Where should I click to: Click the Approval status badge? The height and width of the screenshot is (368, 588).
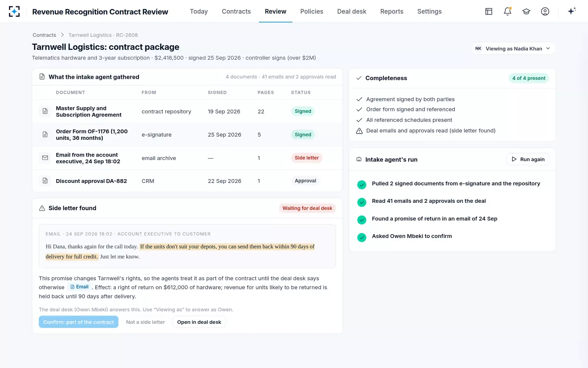(305, 181)
